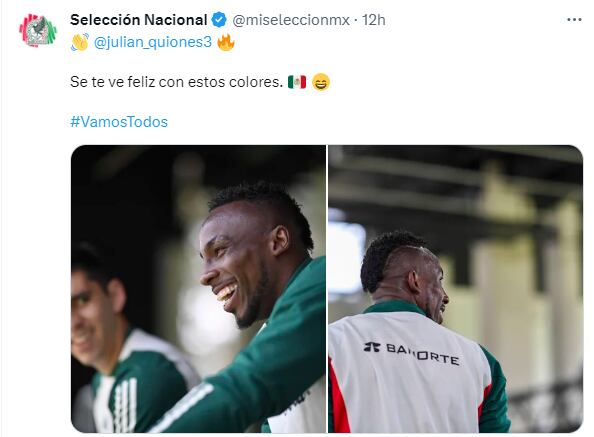Open the right photo showing the player's back
Image resolution: width=594 pixels, height=437 pixels.
click(x=455, y=289)
